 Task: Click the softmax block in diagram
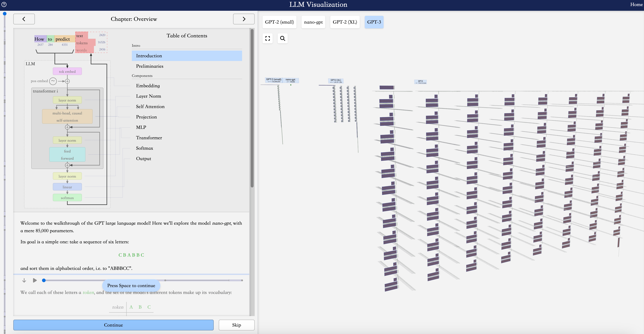click(67, 198)
